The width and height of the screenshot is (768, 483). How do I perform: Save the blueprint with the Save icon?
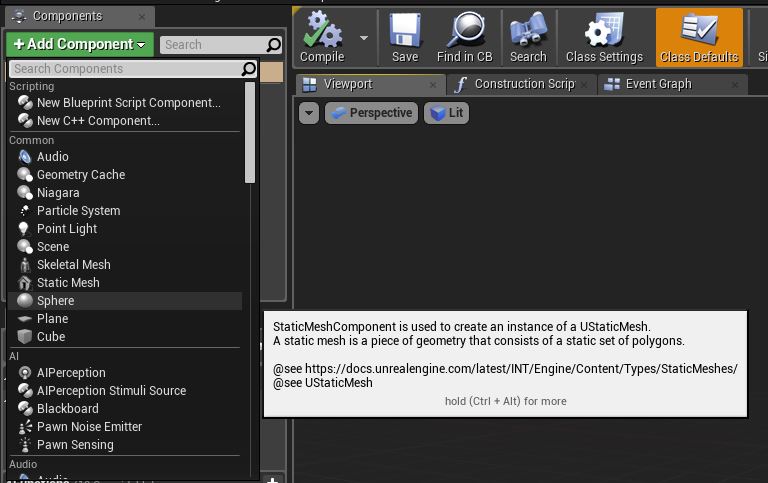(x=405, y=38)
